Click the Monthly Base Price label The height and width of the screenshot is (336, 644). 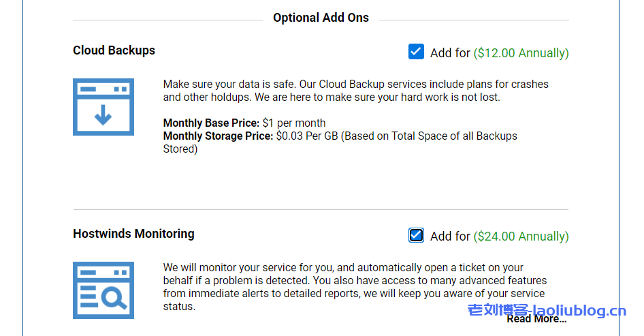211,123
